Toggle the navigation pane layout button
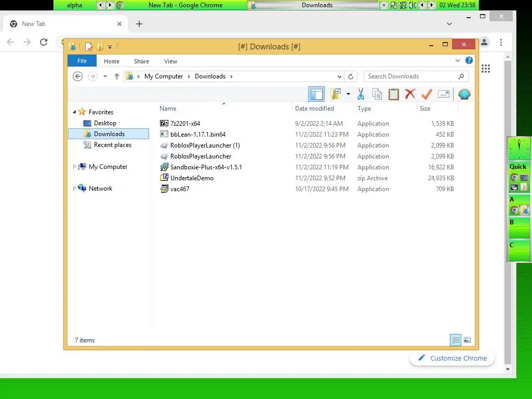The width and height of the screenshot is (532, 399). [316, 94]
